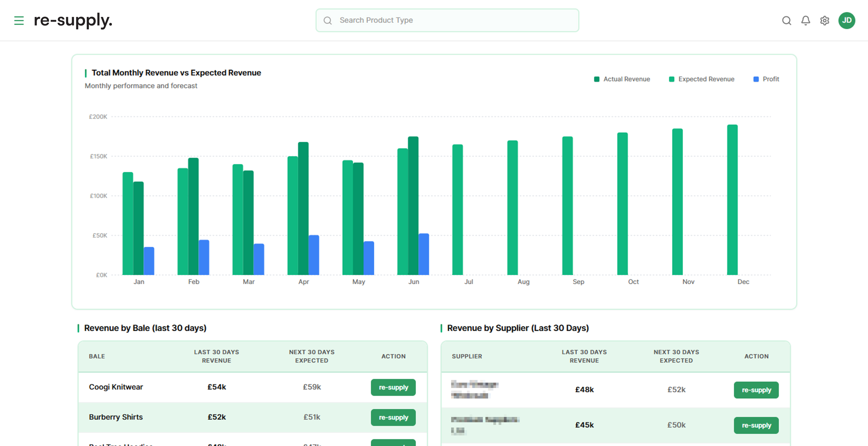Open the JD profile avatar
This screenshot has height=446, width=868.
[847, 21]
